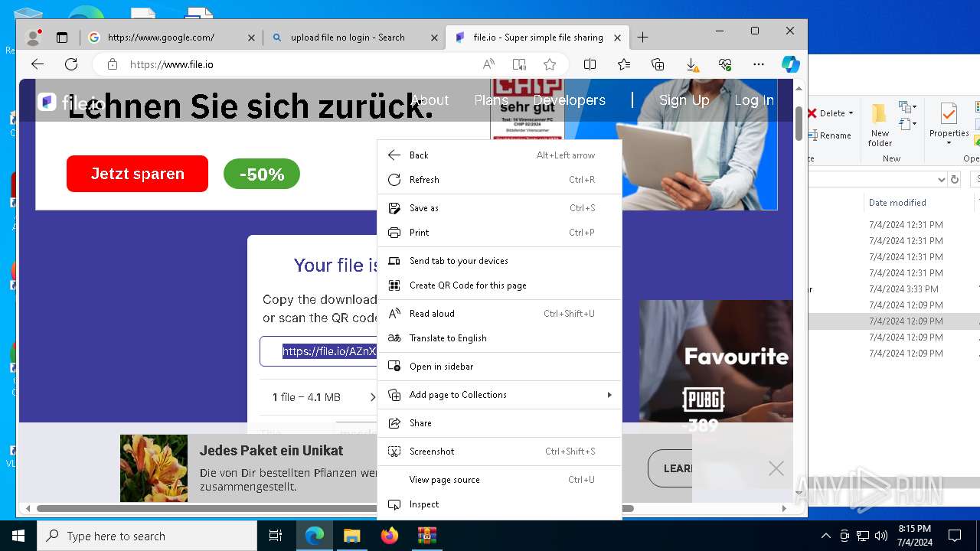
Task: Choose Translate to English
Action: [500, 338]
